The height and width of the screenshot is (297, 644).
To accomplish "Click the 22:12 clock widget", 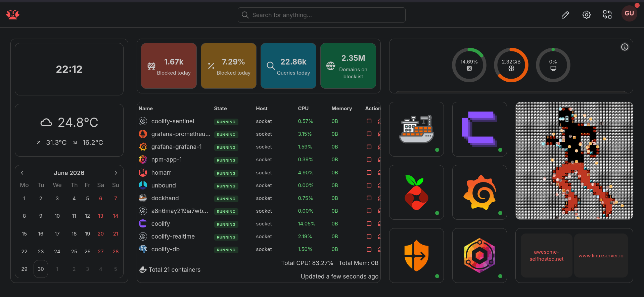I will point(69,69).
